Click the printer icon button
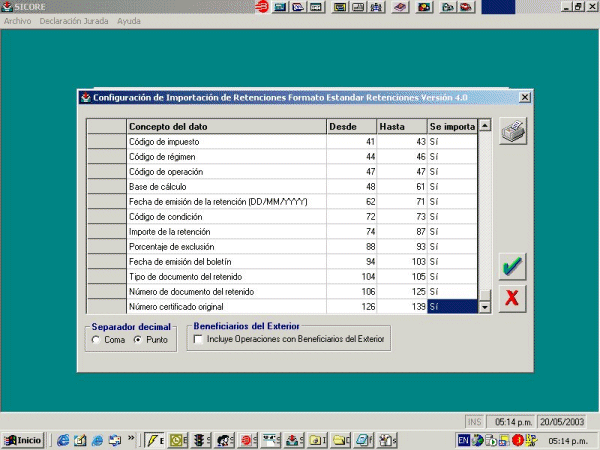600x450 pixels. pyautogui.click(x=513, y=131)
